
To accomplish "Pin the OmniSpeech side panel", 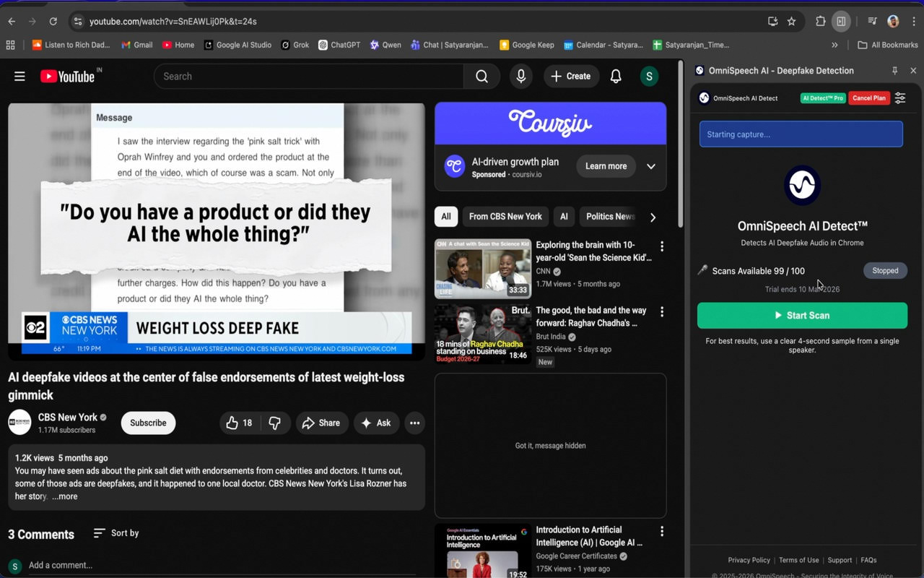I will point(894,71).
